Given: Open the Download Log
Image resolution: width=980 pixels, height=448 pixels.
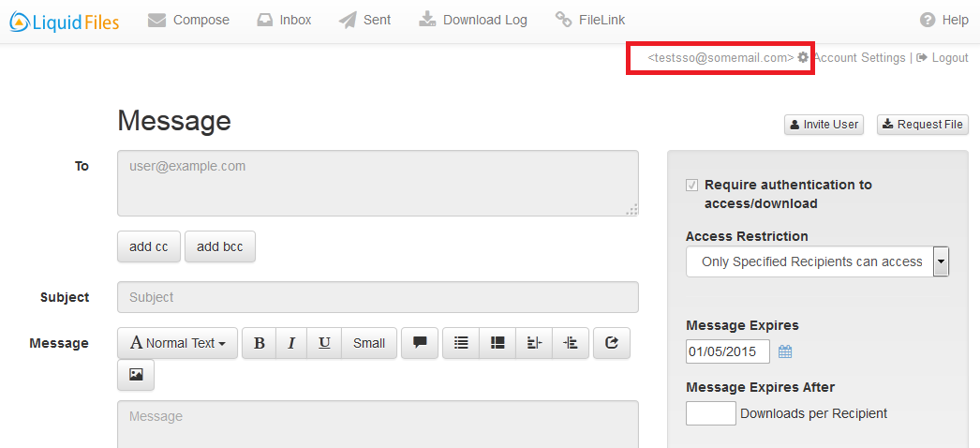Looking at the screenshot, I should click(473, 20).
